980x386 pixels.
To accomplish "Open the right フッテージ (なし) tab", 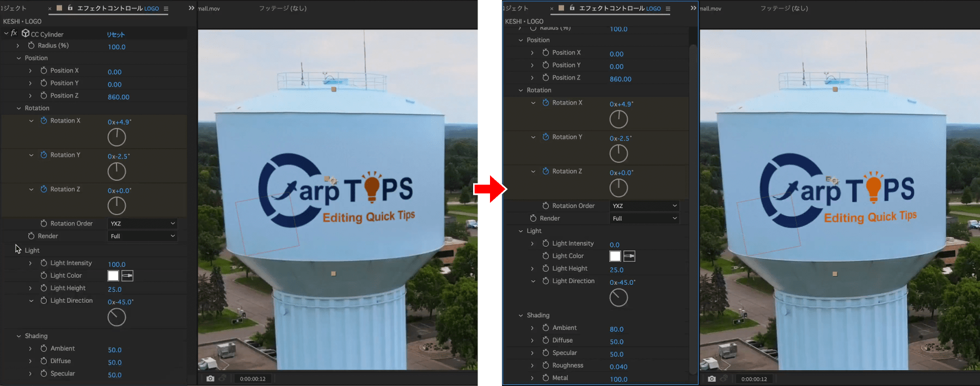I will [x=784, y=9].
